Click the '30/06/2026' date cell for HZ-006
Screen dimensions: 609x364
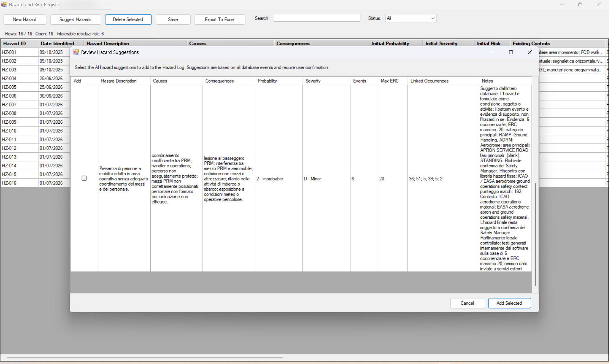point(54,96)
